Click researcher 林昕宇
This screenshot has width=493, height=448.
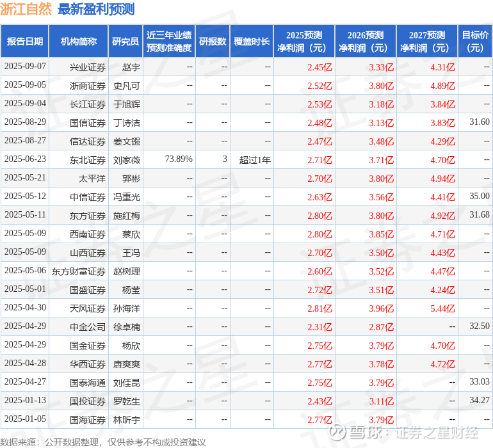[127, 420]
